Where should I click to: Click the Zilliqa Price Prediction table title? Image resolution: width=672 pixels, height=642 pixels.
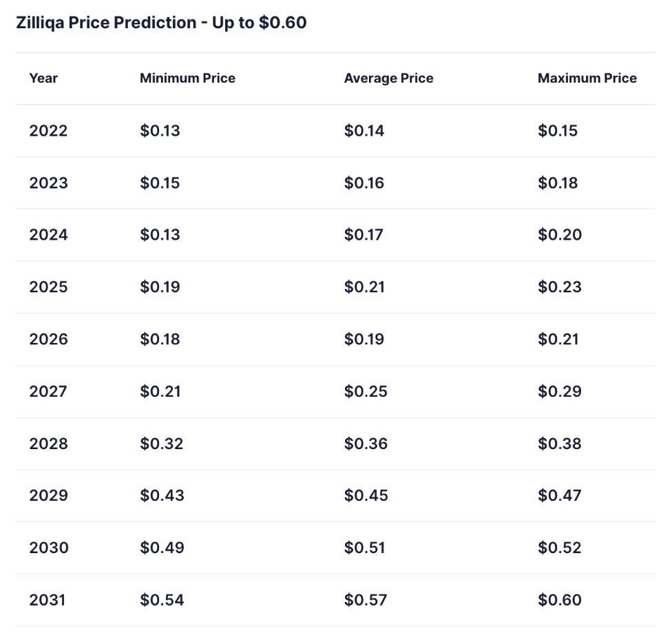(x=161, y=23)
